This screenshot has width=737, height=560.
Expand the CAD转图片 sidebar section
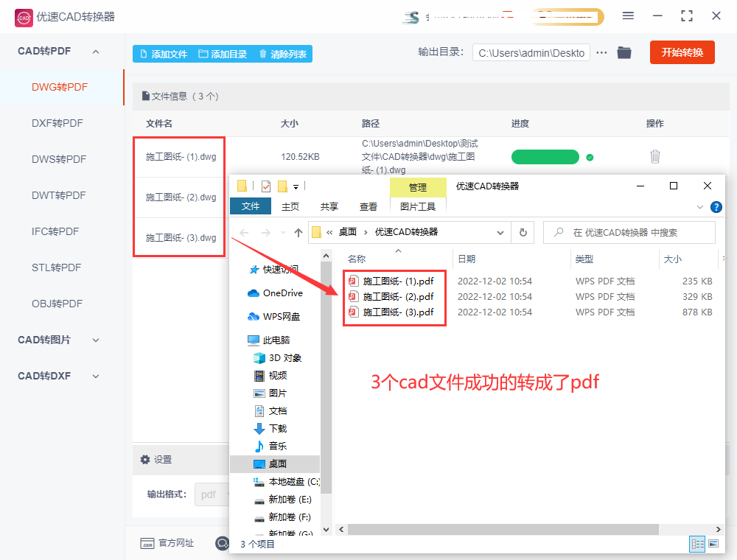tap(96, 340)
